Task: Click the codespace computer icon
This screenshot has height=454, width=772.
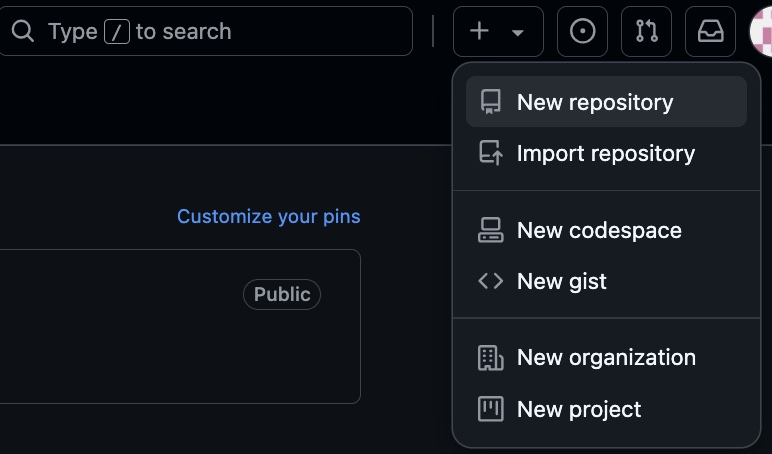Action: tap(490, 230)
